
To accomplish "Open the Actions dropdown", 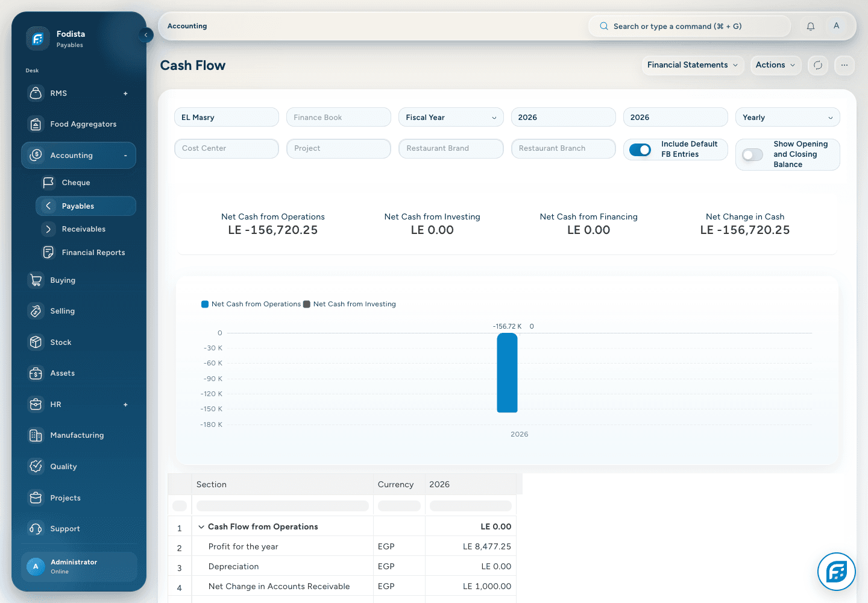I will pyautogui.click(x=776, y=65).
